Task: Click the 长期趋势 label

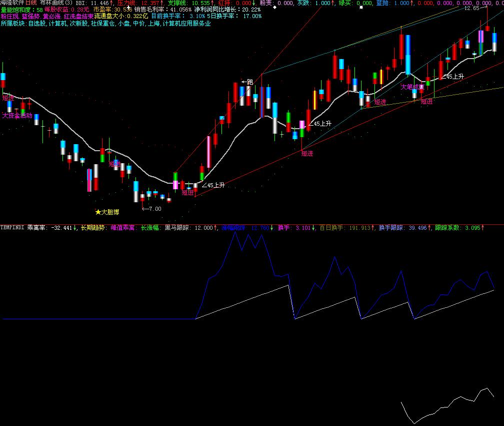Action: click(x=94, y=227)
